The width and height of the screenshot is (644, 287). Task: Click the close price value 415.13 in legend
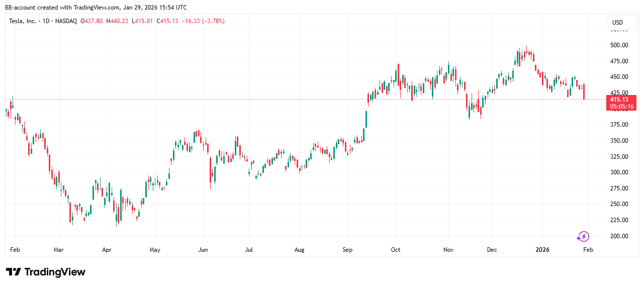[x=168, y=21]
